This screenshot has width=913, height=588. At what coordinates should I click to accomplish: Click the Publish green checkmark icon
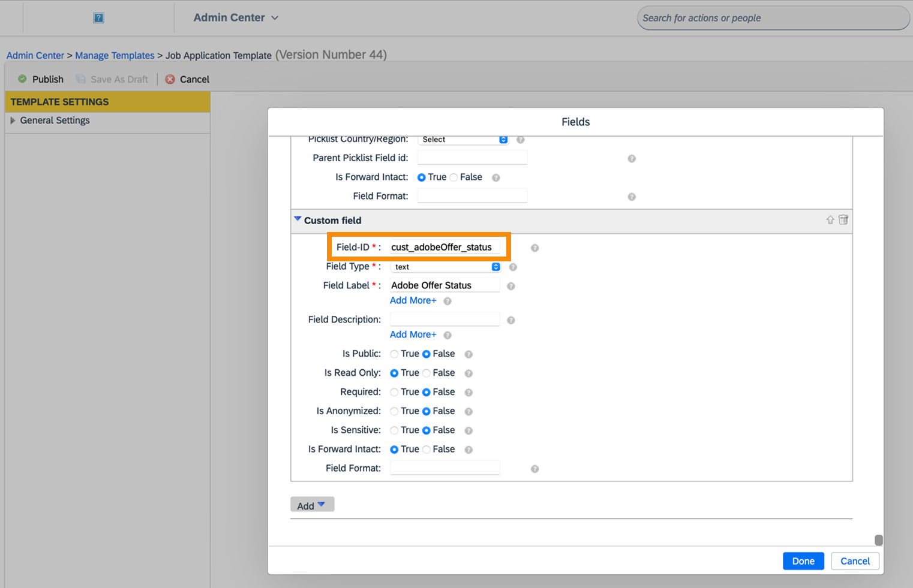[x=22, y=79]
